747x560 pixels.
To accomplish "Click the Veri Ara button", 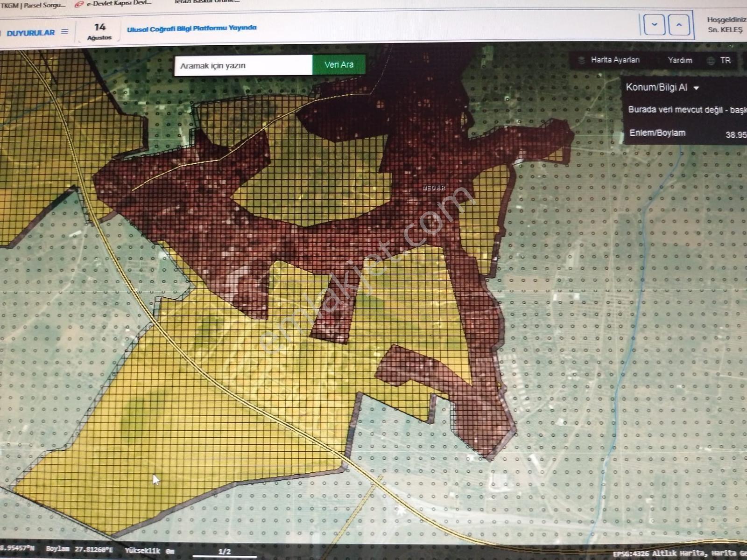I will 339,64.
